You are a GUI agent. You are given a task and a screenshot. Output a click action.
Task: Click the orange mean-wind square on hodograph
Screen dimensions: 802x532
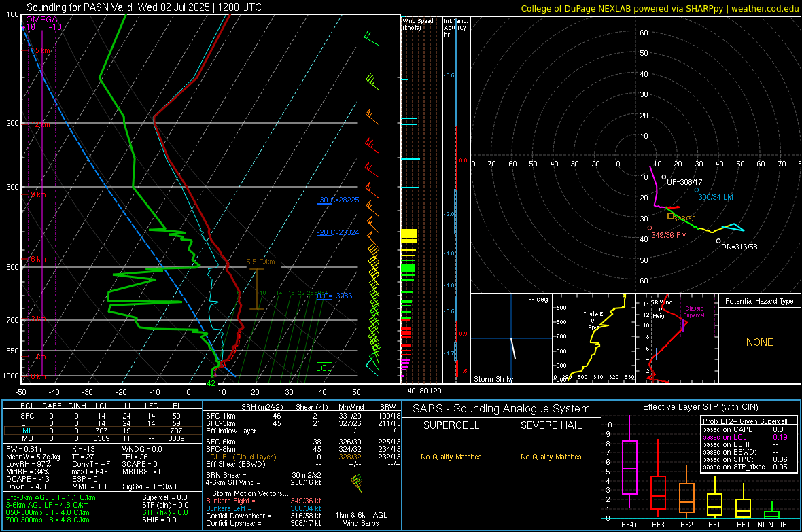coord(670,216)
